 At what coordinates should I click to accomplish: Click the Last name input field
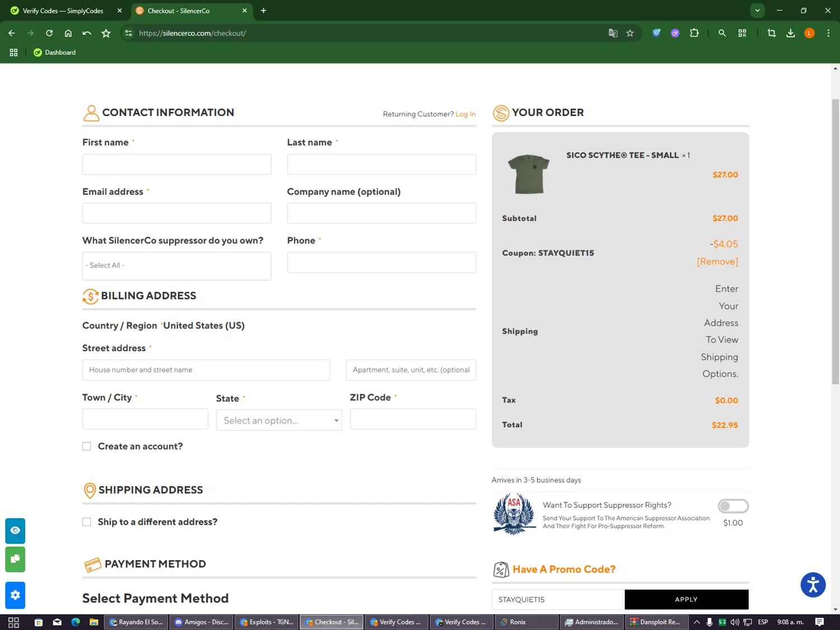pyautogui.click(x=381, y=165)
